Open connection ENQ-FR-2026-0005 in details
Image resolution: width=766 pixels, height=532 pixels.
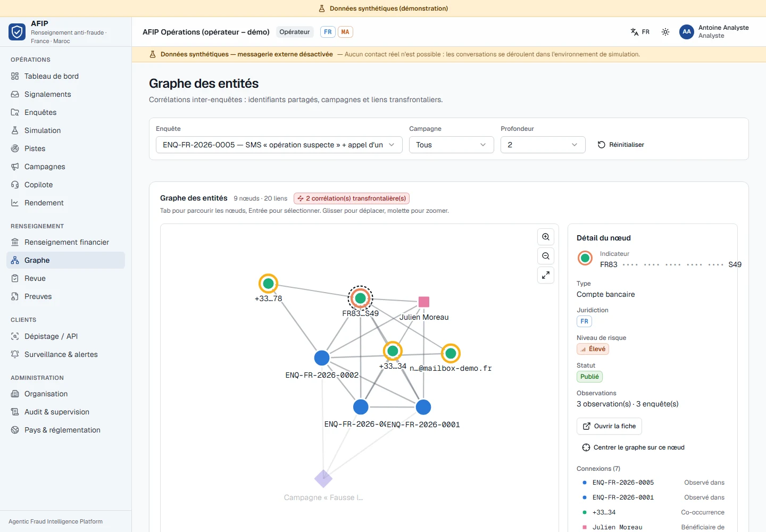(x=653, y=483)
